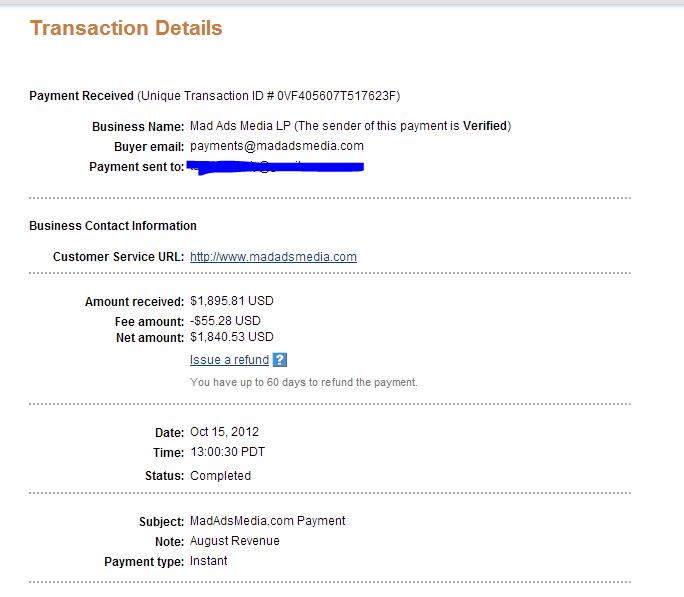Click the Net amount $1,840.53 USD value
This screenshot has height=597, width=684.
click(x=232, y=337)
